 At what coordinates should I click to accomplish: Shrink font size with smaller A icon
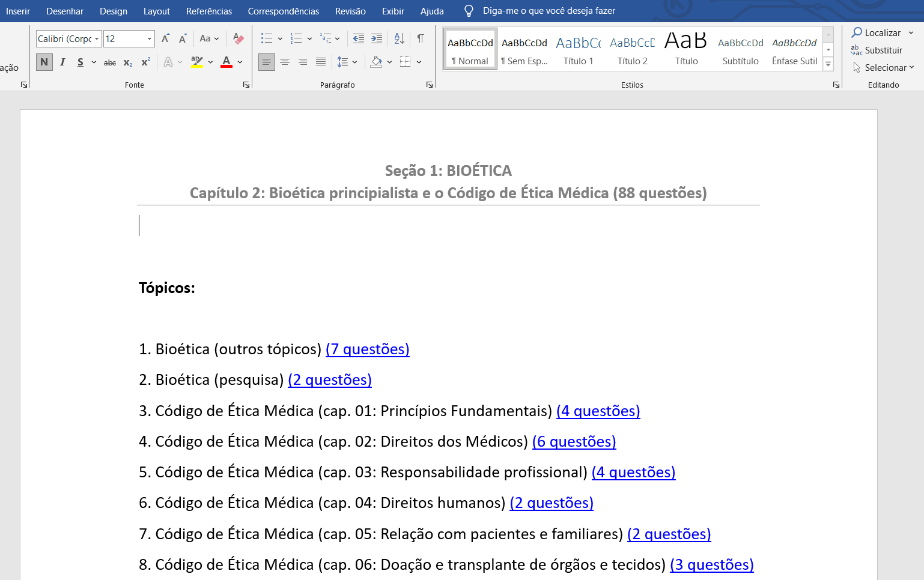click(183, 38)
